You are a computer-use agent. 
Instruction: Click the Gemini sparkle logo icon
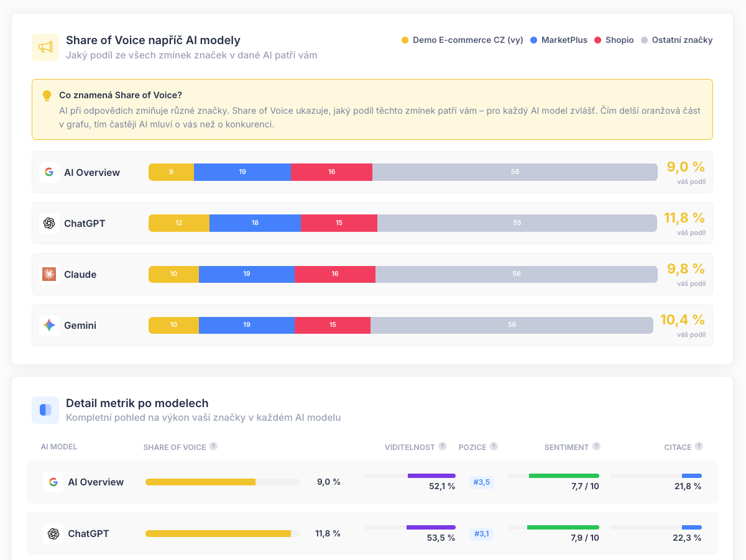(49, 325)
